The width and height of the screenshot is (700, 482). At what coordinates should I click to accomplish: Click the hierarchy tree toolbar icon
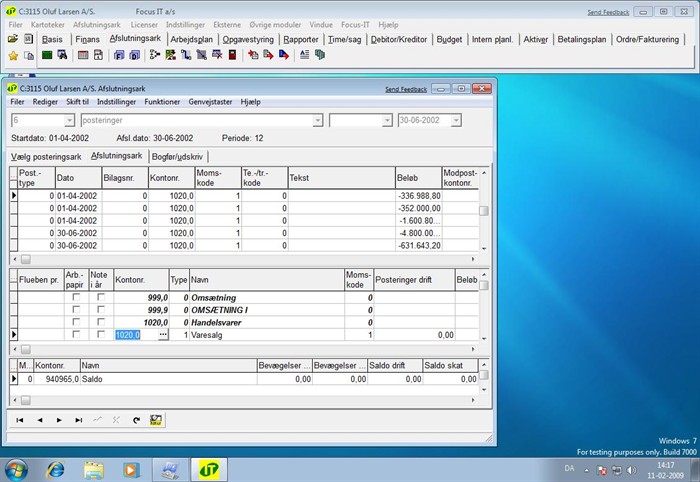pos(155,55)
